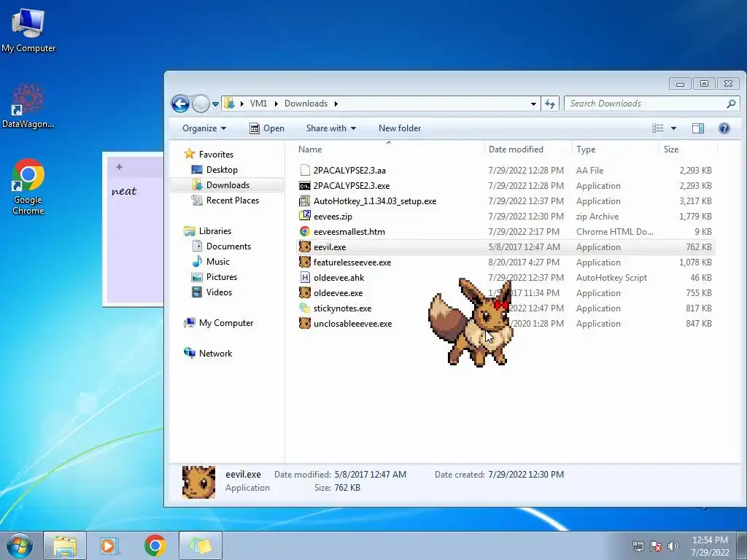Open Windows Explorer from taskbar
This screenshot has width=747, height=560.
(x=65, y=545)
